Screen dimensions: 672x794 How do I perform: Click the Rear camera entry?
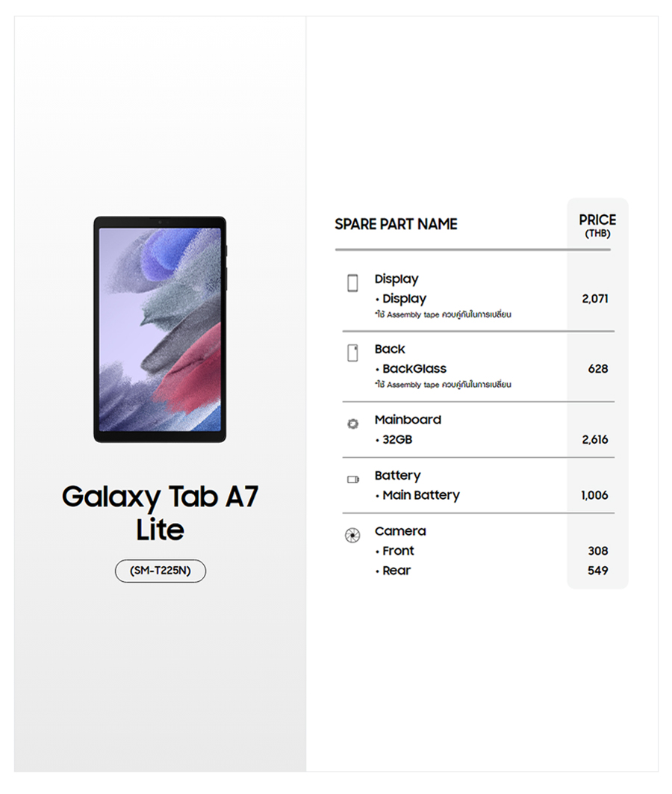(396, 571)
